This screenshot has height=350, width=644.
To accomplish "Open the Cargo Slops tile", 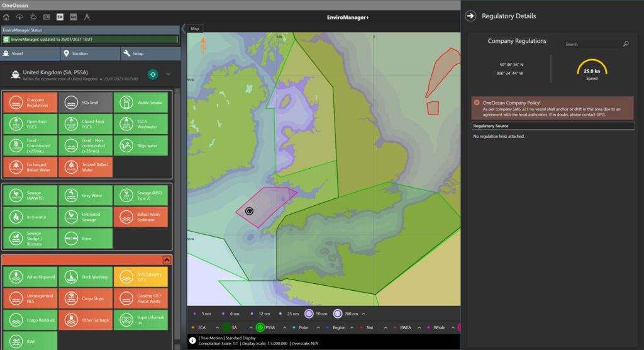I will (x=86, y=298).
